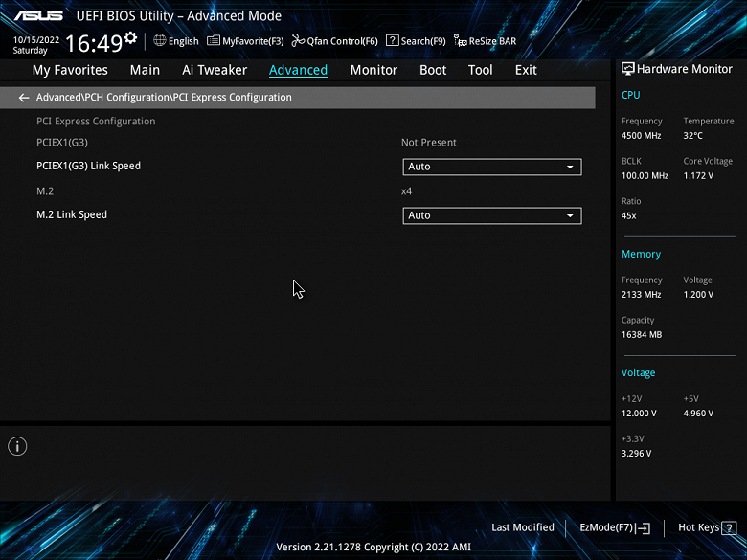The height and width of the screenshot is (560, 747).
Task: Launch Qfan Control(F6)
Action: point(334,41)
